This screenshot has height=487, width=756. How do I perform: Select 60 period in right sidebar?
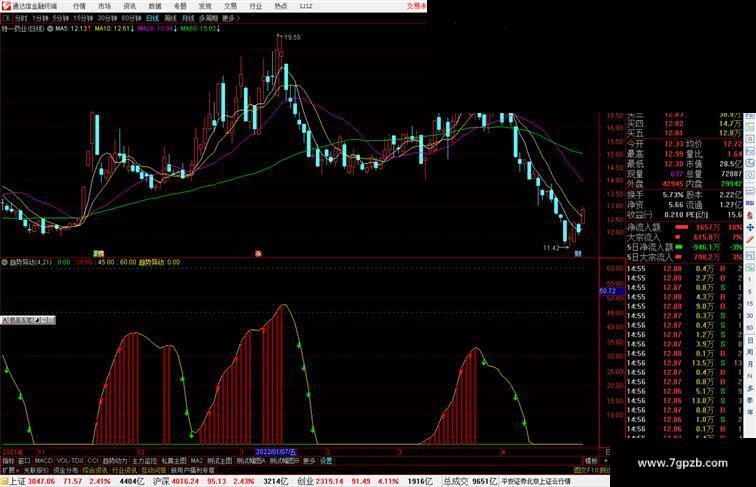click(750, 328)
